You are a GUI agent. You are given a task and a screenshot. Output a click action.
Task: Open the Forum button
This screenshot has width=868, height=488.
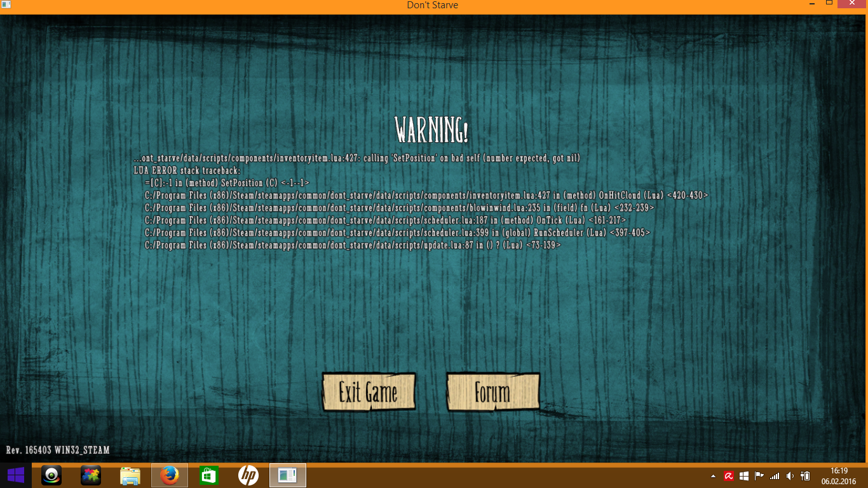[492, 392]
